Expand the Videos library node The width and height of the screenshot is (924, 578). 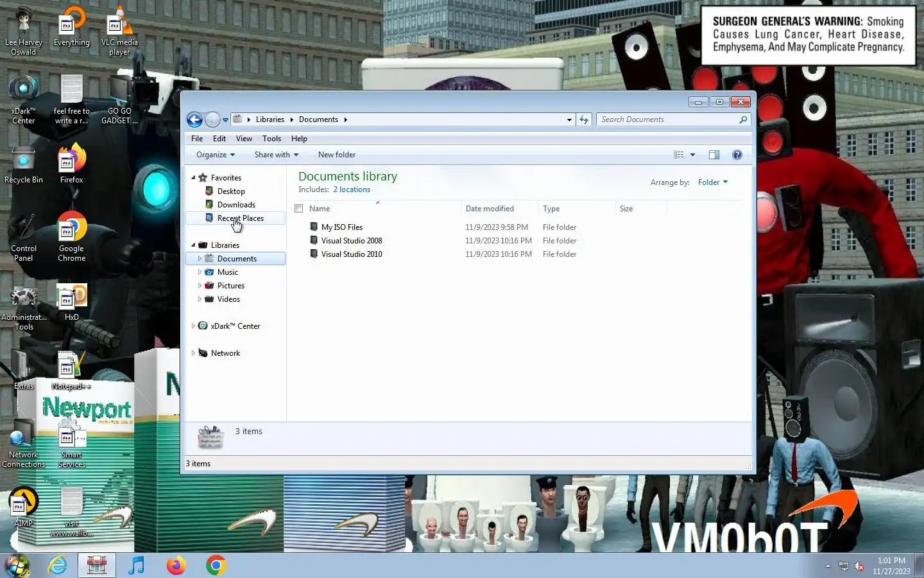coord(200,299)
